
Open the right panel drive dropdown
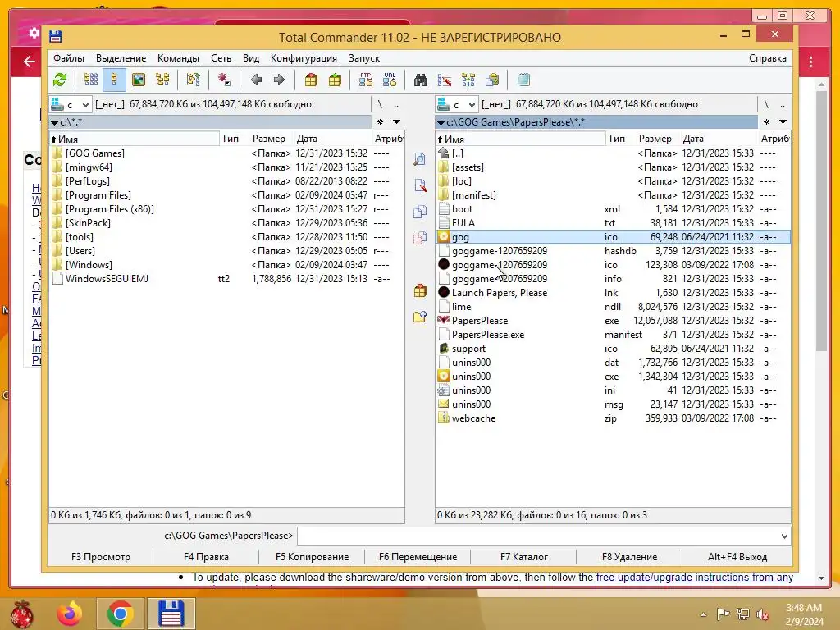[457, 104]
